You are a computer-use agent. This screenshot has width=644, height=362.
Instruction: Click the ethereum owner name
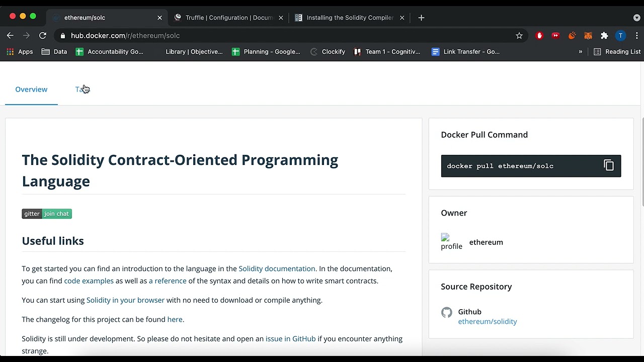486,242
